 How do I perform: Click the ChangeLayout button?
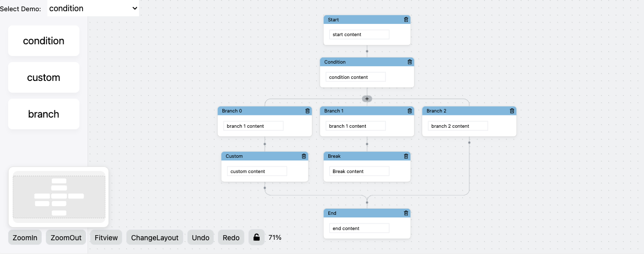tap(155, 238)
